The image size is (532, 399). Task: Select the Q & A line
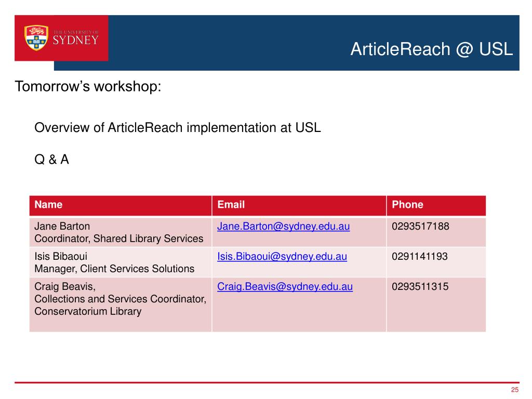[x=51, y=159]
